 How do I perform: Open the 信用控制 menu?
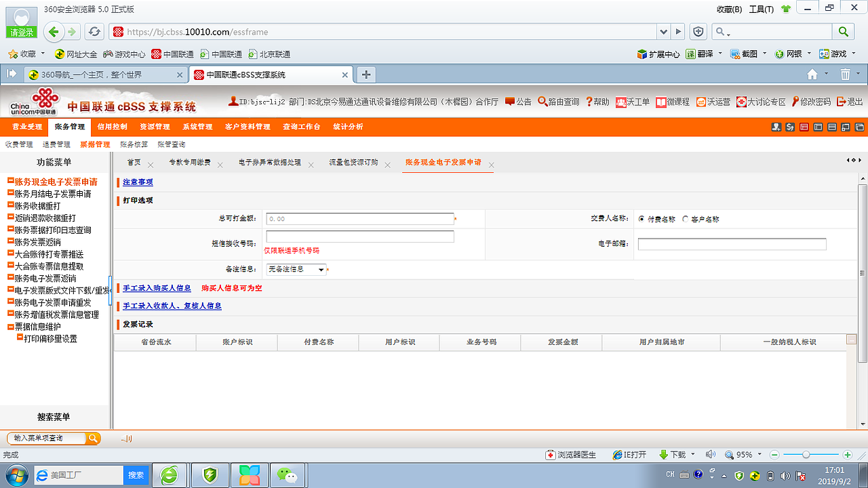coord(112,127)
